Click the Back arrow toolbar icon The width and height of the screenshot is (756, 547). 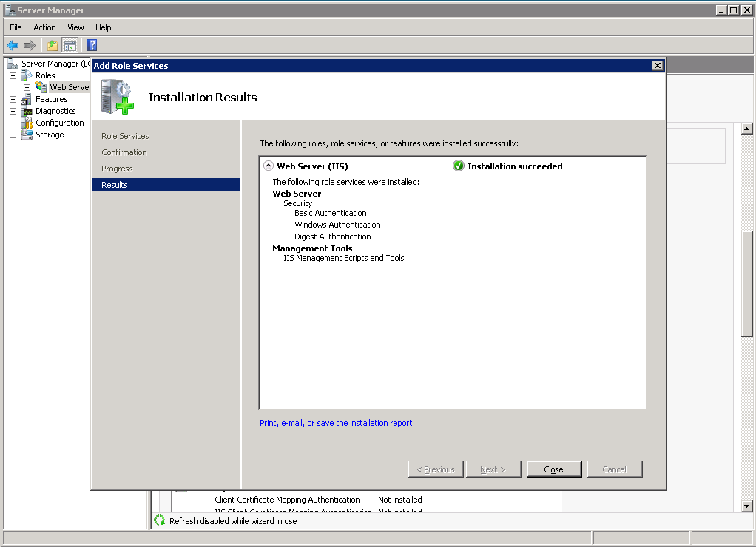pos(13,45)
